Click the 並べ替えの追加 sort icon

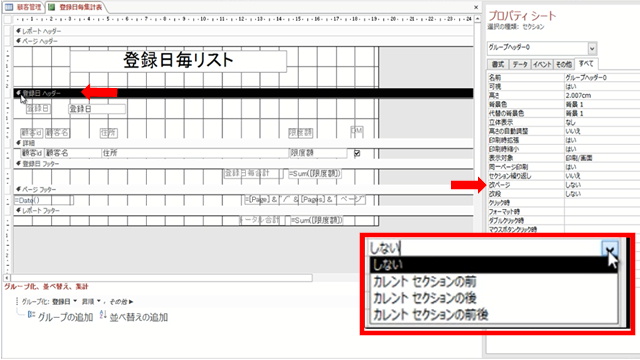click(x=103, y=315)
